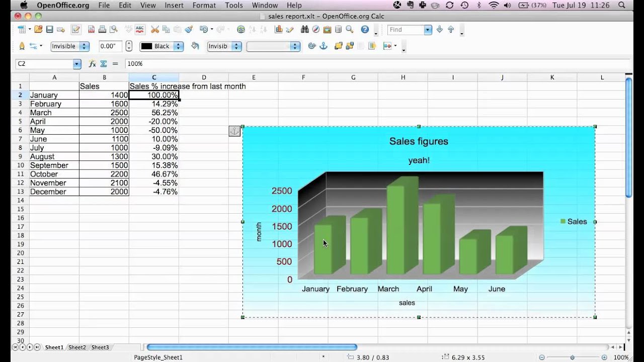Click the vertical scrollbar thumb
The height and width of the screenshot is (362, 644).
pyautogui.click(x=628, y=138)
